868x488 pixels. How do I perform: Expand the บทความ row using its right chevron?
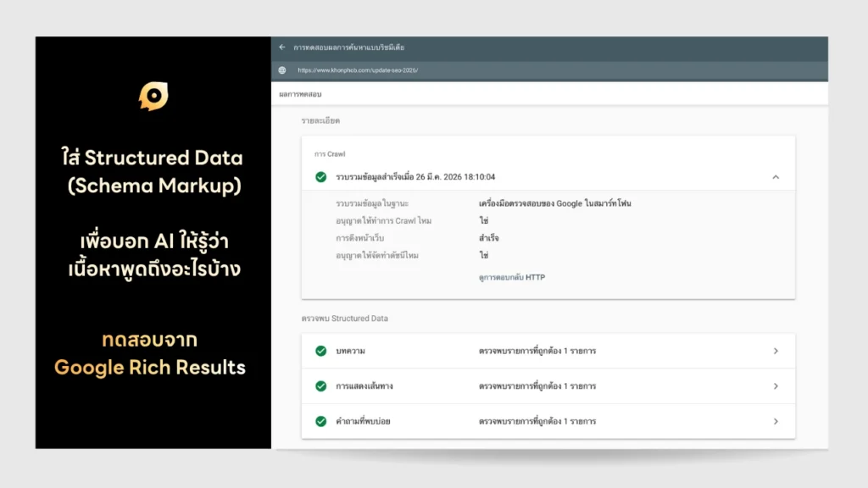(776, 351)
